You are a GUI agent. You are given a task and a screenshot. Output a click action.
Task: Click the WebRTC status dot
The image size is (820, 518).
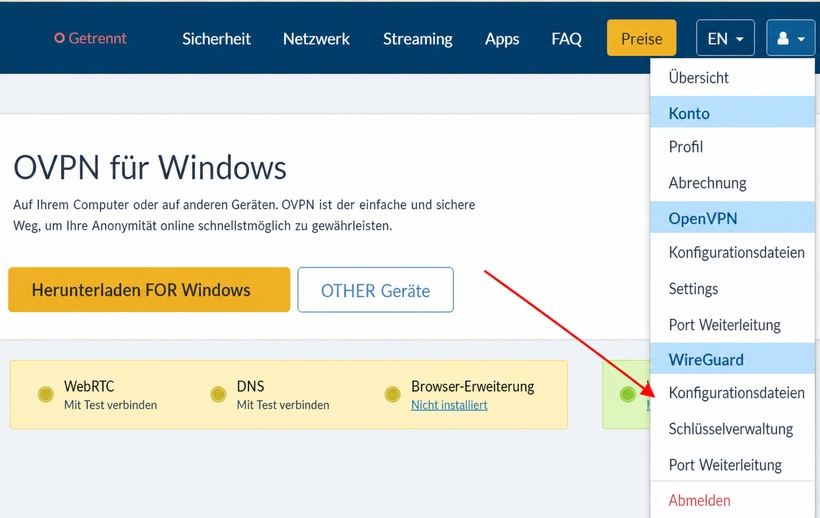tap(45, 394)
